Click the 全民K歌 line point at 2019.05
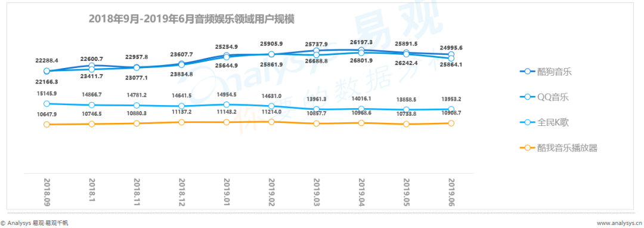Viewport: 644px width, 228px height. pos(406,110)
